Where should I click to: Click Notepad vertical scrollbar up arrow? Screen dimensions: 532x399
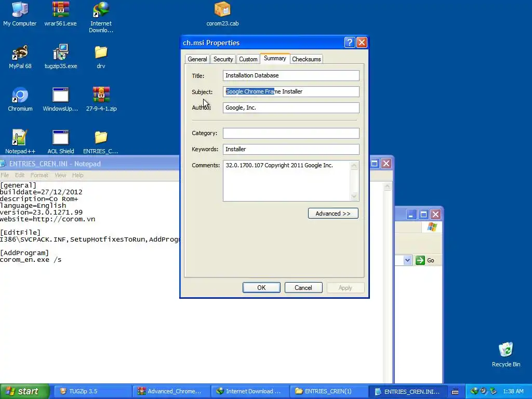pos(388,187)
